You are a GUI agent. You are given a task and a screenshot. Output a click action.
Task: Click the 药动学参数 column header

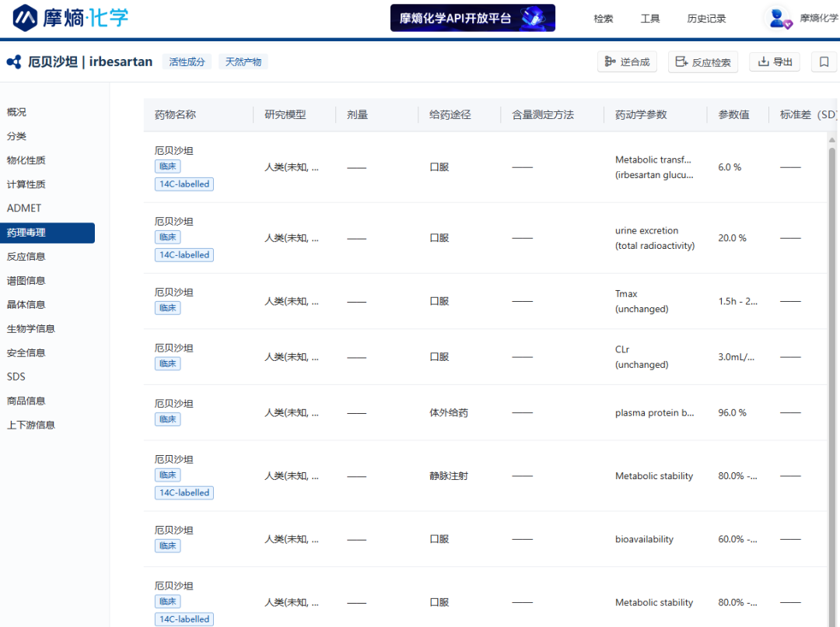(641, 115)
